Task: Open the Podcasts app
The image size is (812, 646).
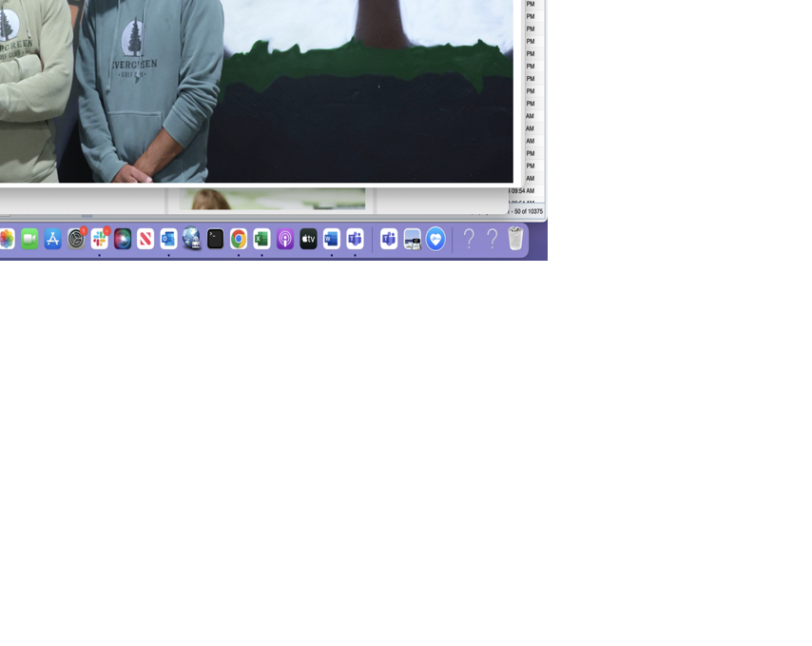Action: 285,240
